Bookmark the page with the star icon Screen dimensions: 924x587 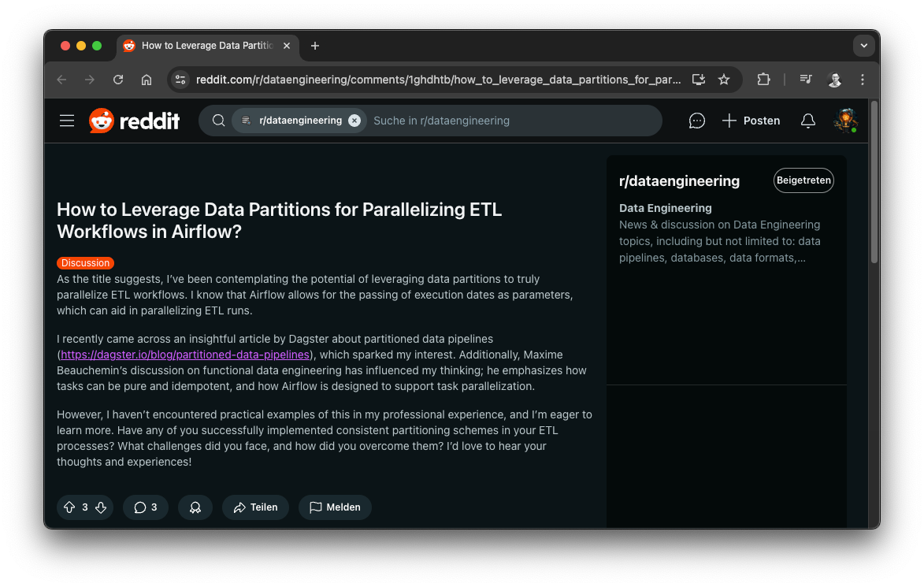tap(724, 80)
